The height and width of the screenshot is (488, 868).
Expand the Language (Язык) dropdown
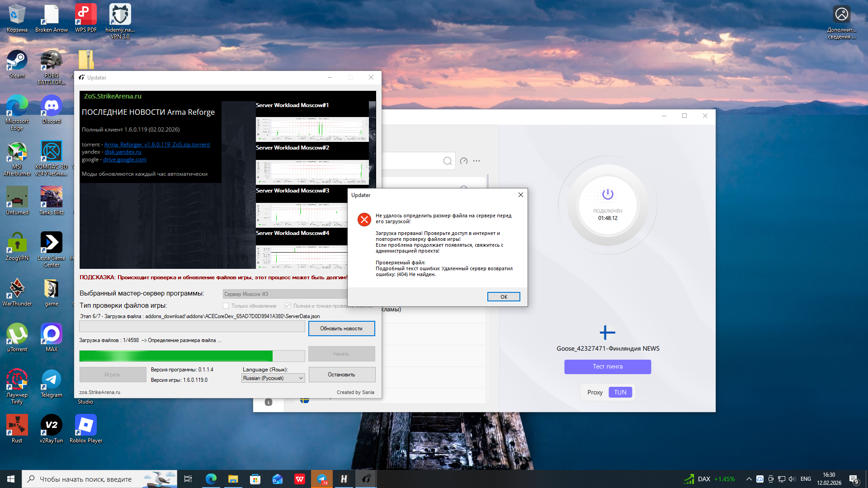273,378
